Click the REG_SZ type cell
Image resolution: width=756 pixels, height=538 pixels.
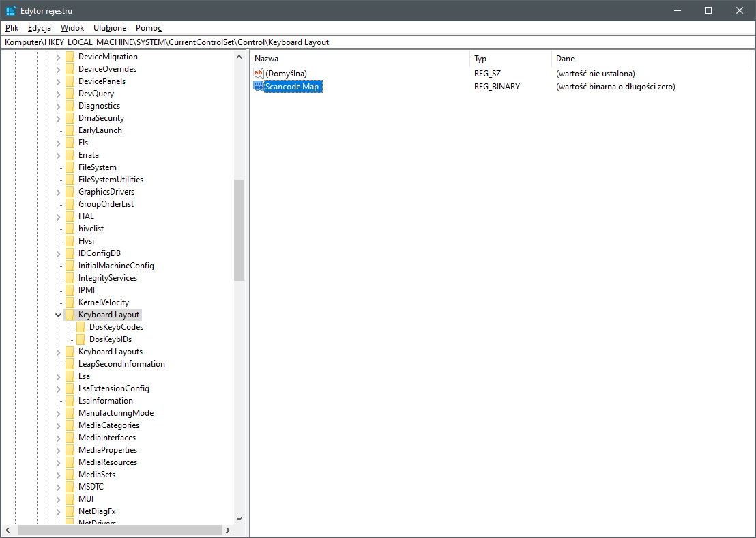point(487,74)
